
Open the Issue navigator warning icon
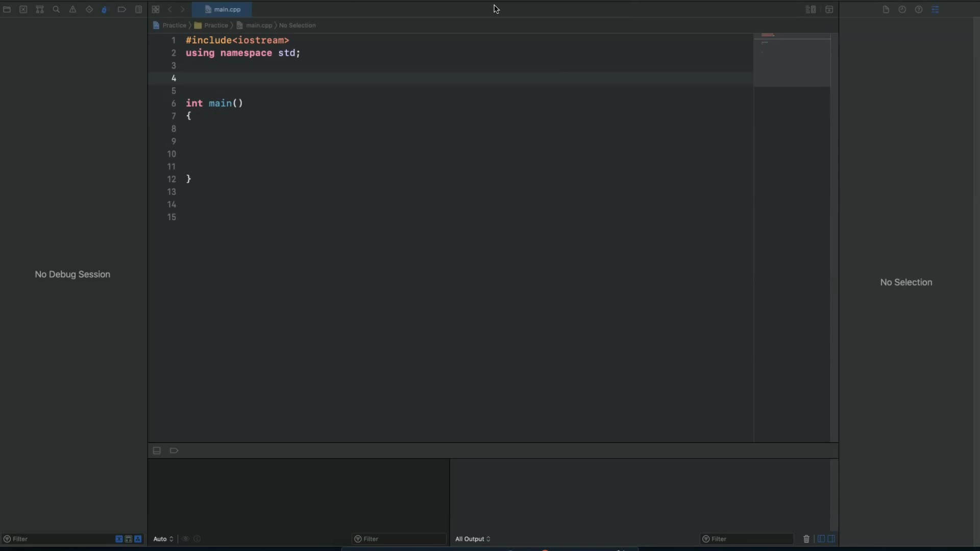point(73,9)
